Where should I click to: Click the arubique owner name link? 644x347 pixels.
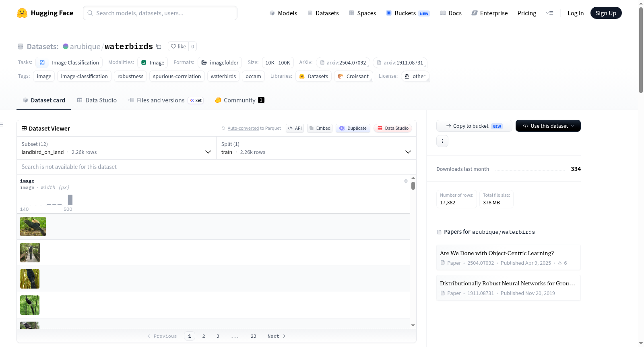point(85,46)
